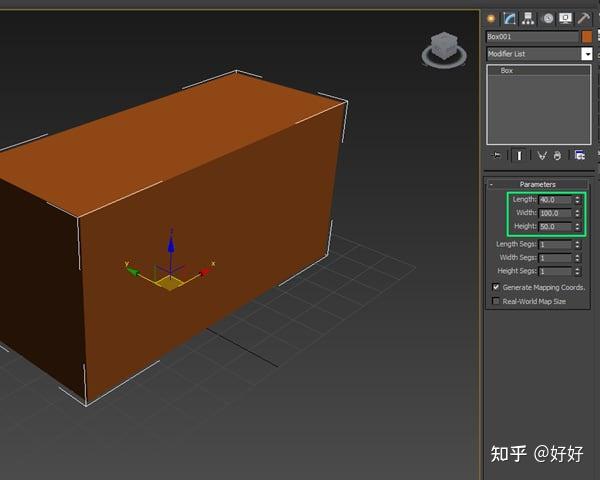
Task: Click the Box001 object name field
Action: [532, 37]
